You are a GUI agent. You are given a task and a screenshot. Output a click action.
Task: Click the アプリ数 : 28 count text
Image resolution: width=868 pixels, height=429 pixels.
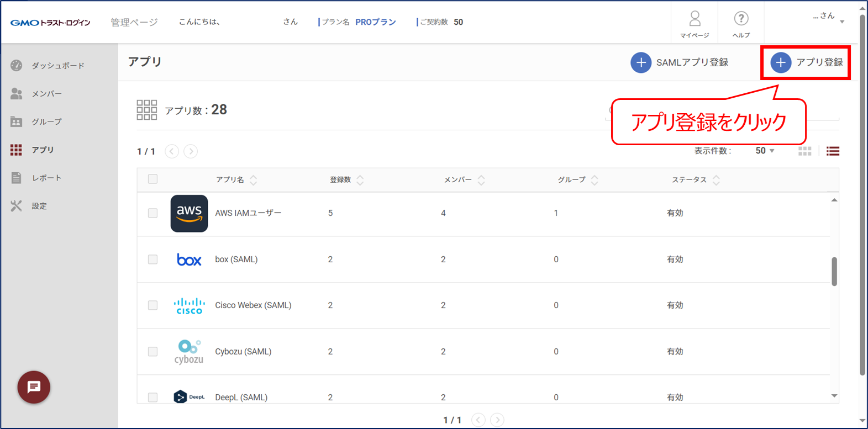196,110
